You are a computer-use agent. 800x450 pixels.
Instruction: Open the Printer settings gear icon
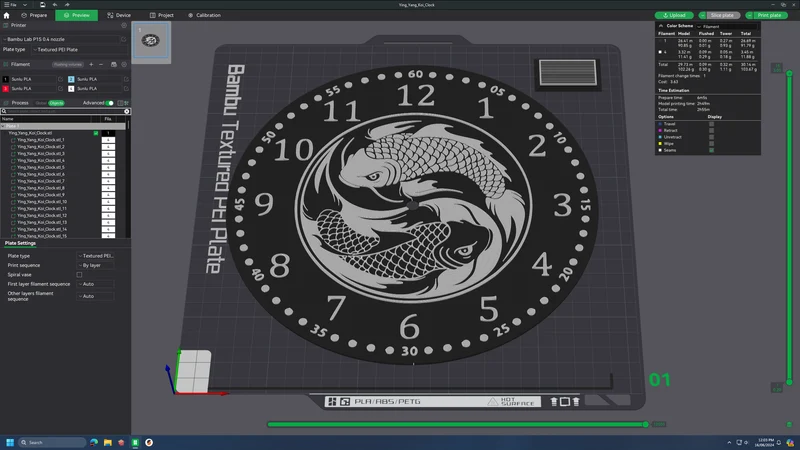[123, 25]
